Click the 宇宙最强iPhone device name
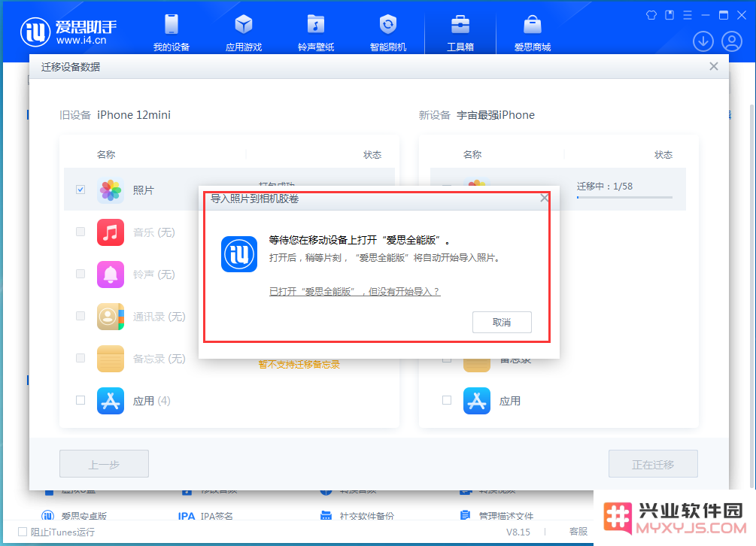 [x=496, y=115]
